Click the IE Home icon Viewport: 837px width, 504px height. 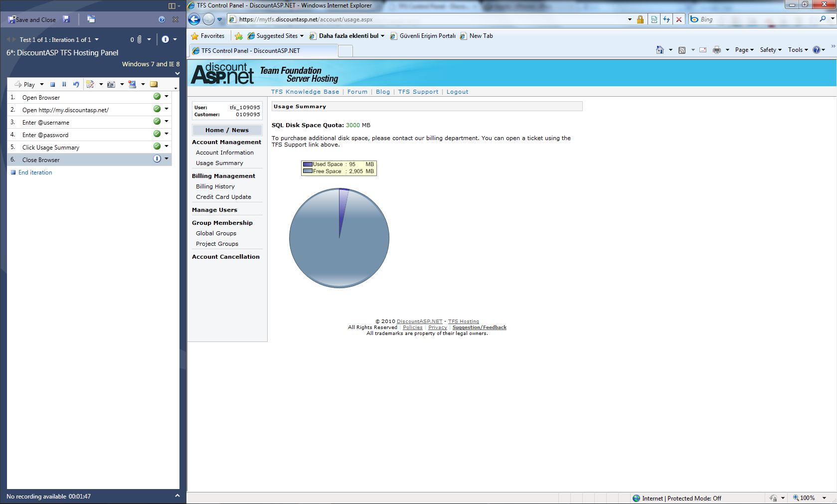coord(660,50)
